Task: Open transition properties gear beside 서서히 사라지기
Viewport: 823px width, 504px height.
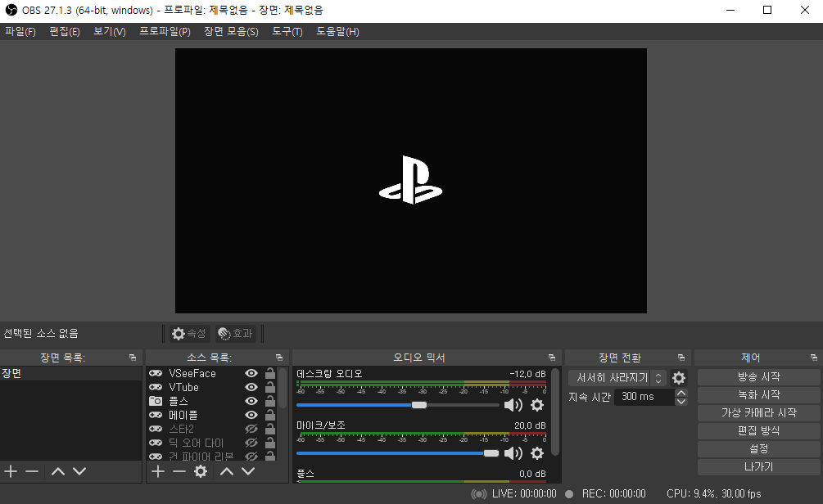Action: 679,378
